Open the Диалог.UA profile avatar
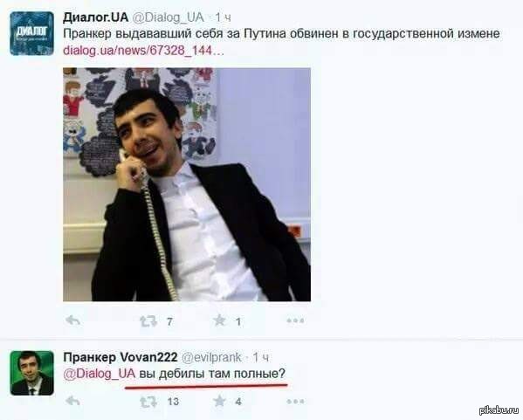This screenshot has width=523, height=420. click(x=31, y=33)
